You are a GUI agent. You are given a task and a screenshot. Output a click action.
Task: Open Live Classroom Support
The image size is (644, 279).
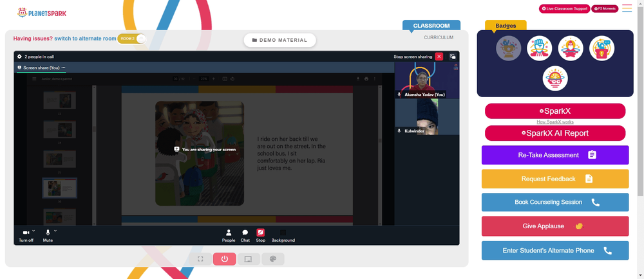(x=564, y=8)
